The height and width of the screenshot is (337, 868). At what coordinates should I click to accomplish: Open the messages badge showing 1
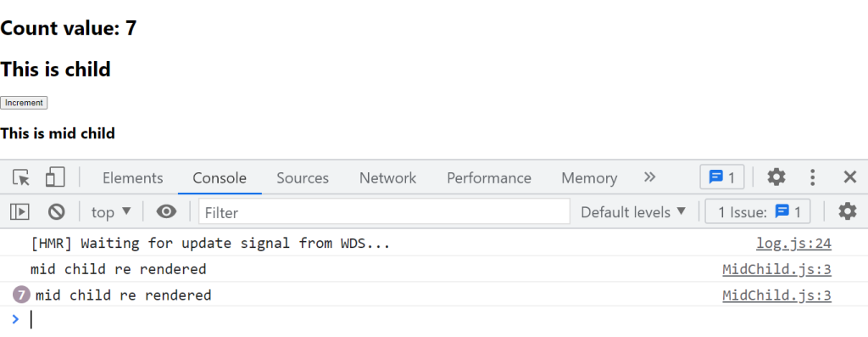tap(722, 177)
